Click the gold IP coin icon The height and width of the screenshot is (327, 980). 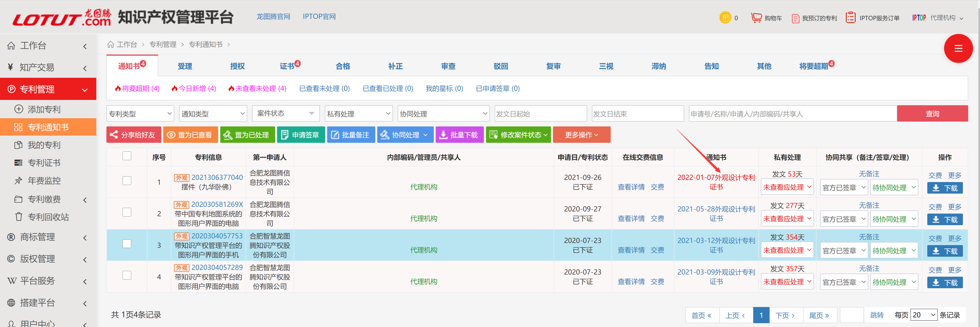coord(725,18)
